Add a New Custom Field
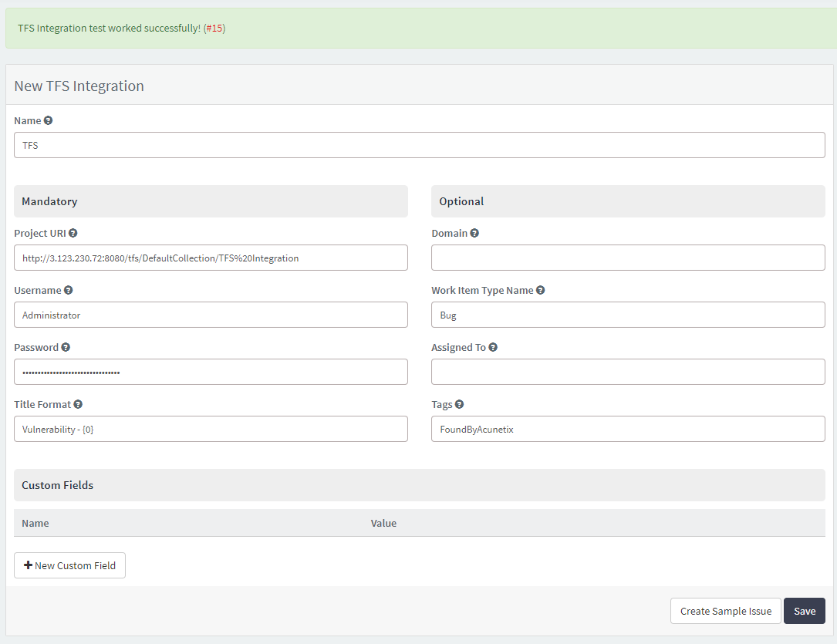 point(70,565)
